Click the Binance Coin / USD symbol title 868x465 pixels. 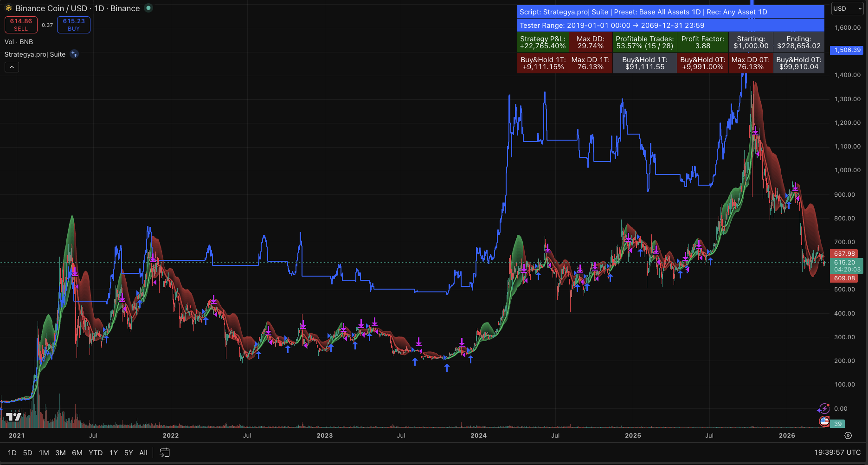(77, 8)
